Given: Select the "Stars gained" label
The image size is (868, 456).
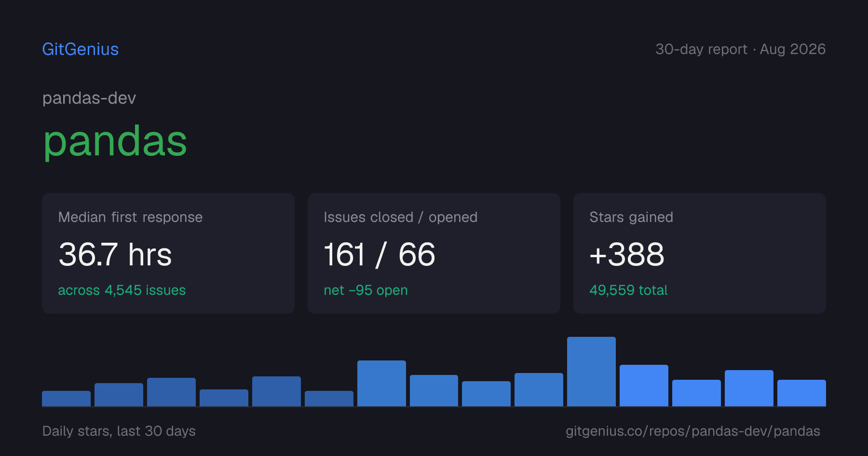Looking at the screenshot, I should (631, 217).
